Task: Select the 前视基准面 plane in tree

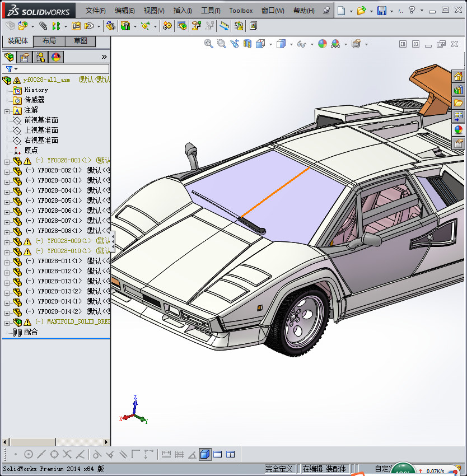Action: click(41, 120)
